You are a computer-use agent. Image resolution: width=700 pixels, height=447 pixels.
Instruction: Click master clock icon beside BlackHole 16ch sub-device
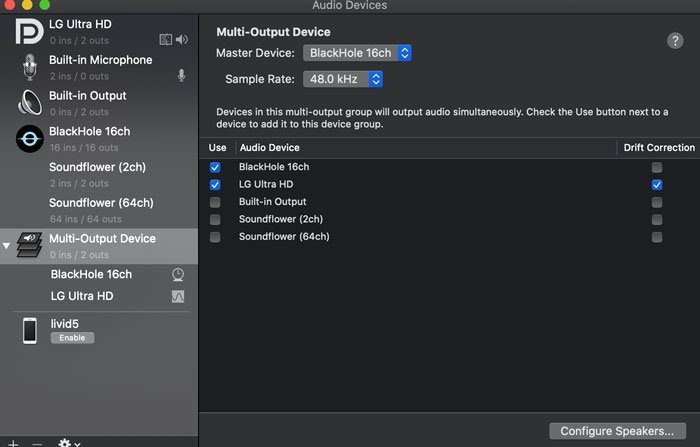pos(178,274)
